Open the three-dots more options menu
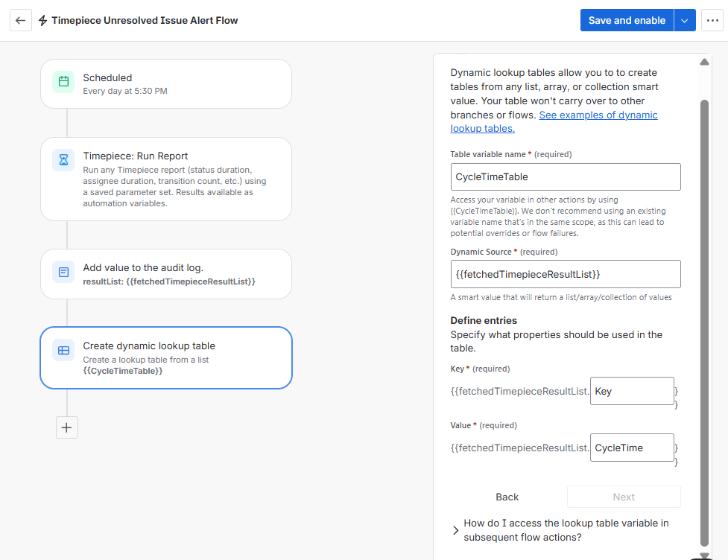The width and height of the screenshot is (728, 560). click(712, 20)
